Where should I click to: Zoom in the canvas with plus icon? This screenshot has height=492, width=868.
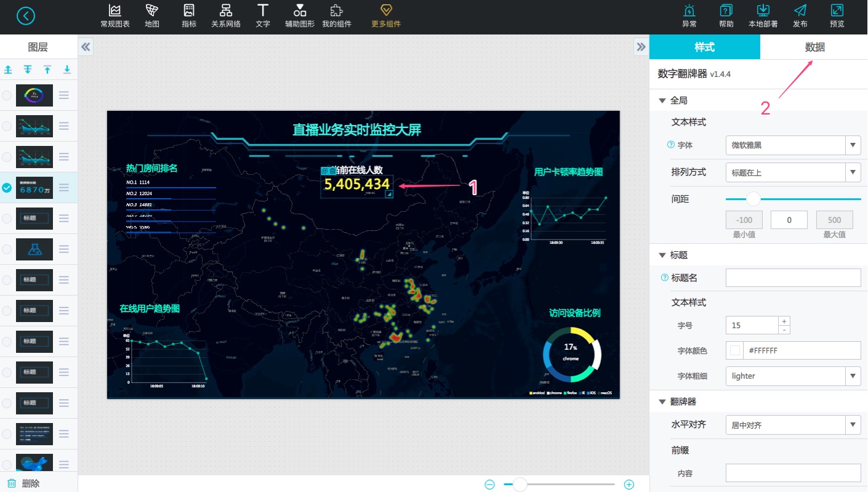point(629,485)
